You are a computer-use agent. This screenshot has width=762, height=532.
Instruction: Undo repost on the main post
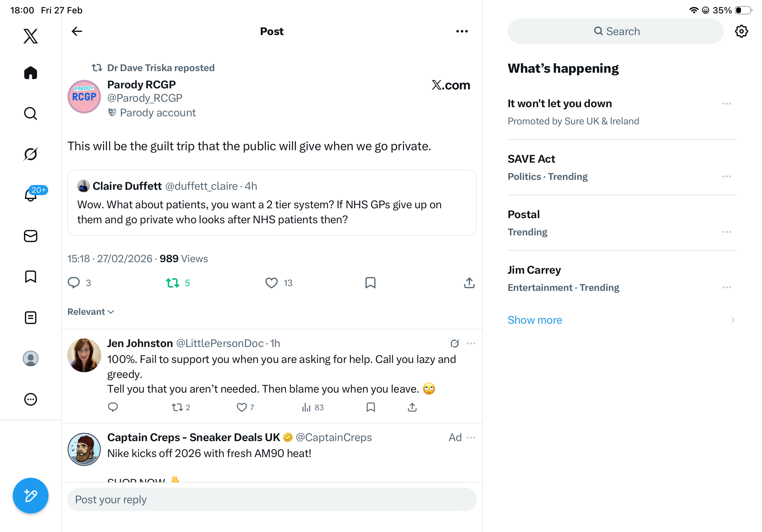pos(173,283)
